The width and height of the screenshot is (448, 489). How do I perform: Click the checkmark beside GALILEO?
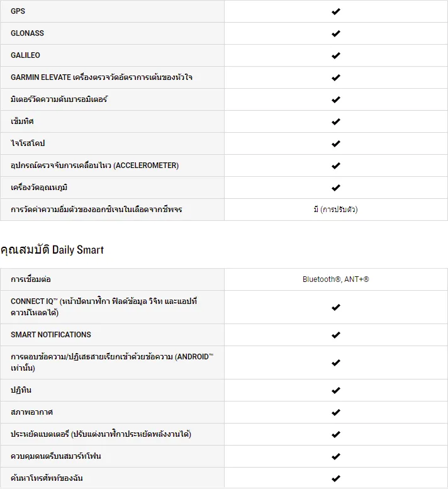pos(335,55)
